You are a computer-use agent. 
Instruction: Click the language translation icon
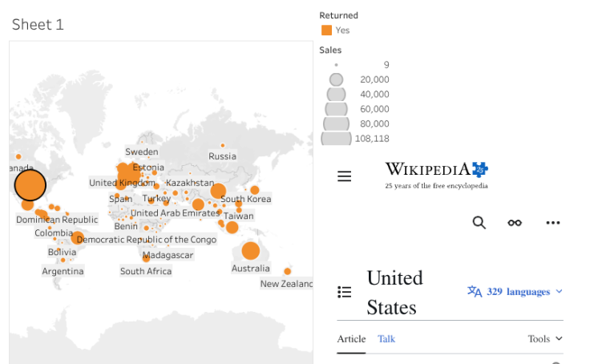click(475, 292)
